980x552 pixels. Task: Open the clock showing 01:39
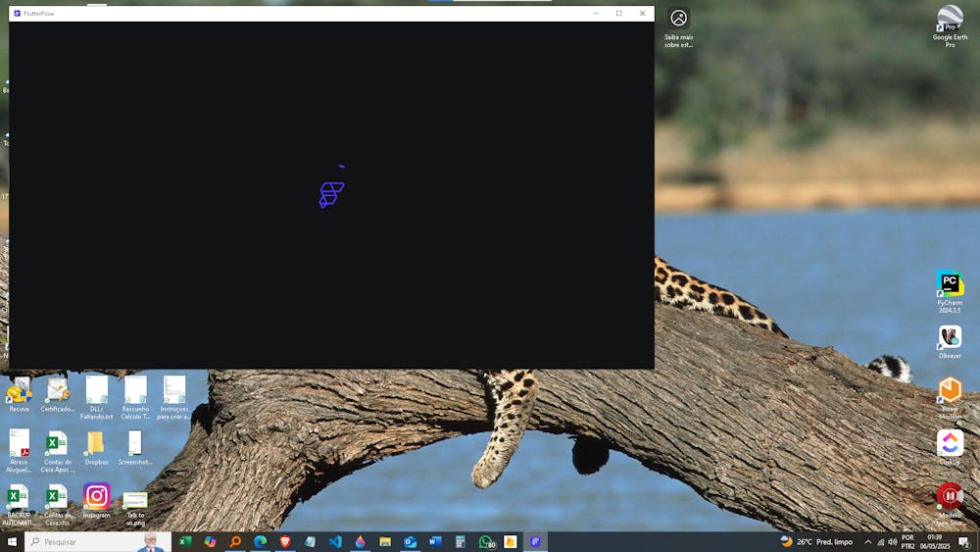934,541
